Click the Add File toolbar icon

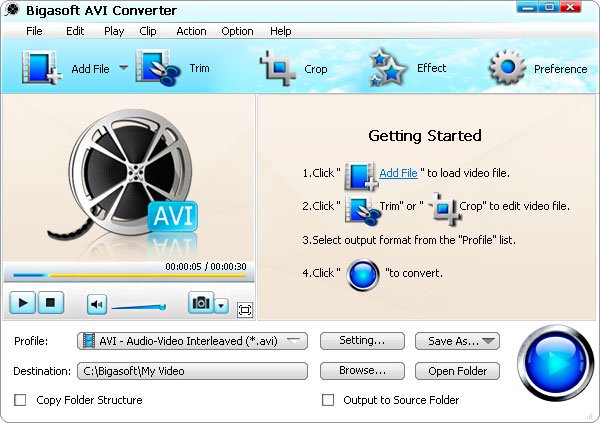coord(41,67)
